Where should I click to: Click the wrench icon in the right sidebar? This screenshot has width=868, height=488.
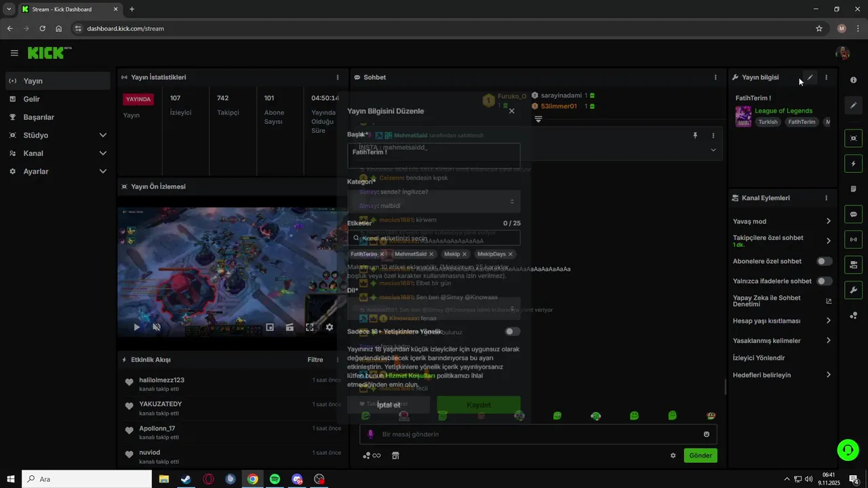coord(853,290)
